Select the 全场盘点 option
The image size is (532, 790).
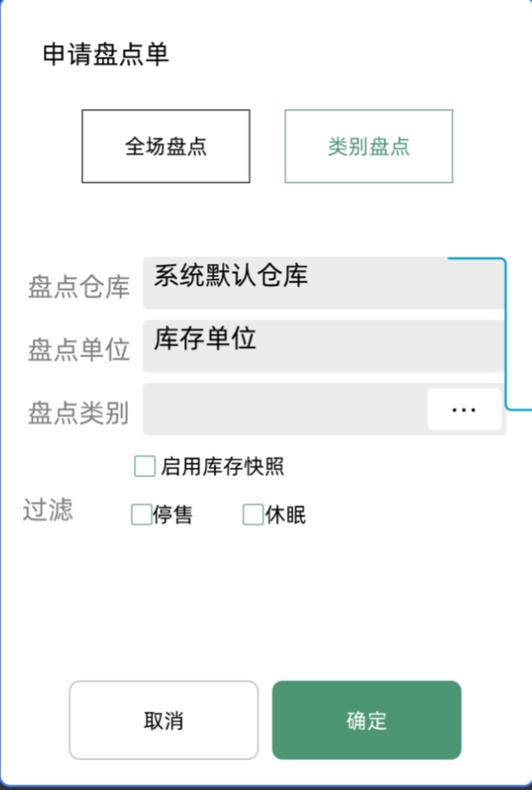(165, 146)
